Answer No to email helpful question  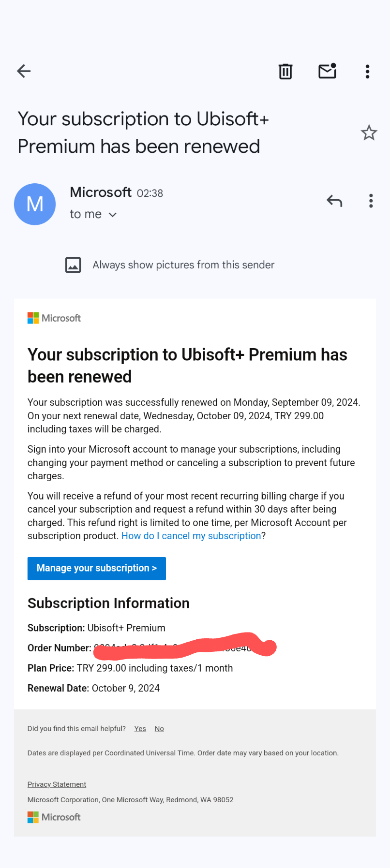[x=159, y=729]
